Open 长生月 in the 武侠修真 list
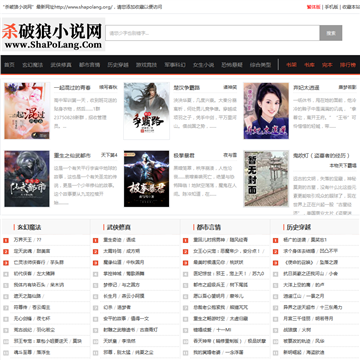 pyautogui.click(x=110, y=296)
